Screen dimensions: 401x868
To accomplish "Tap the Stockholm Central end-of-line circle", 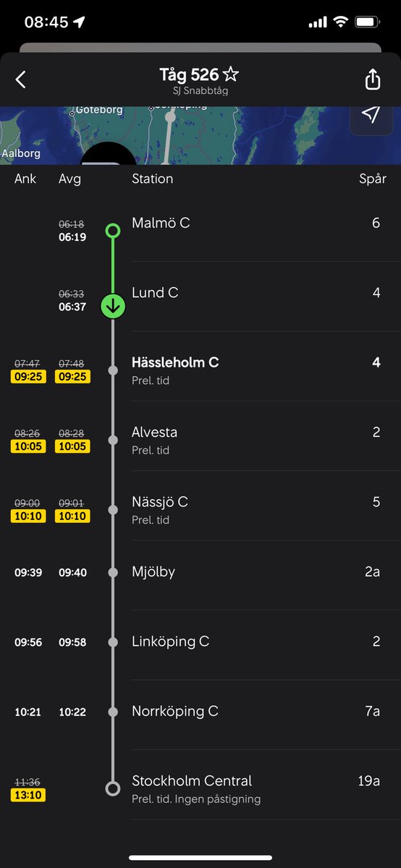I will 113,788.
